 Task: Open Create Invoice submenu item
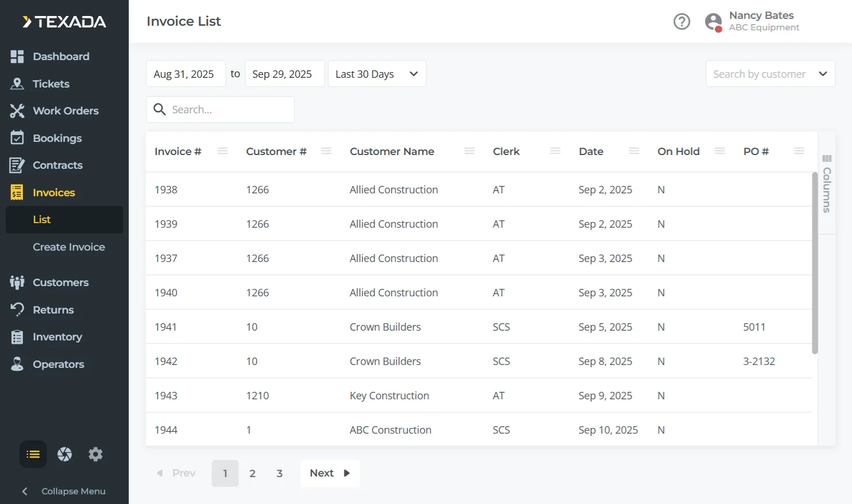coord(69,247)
